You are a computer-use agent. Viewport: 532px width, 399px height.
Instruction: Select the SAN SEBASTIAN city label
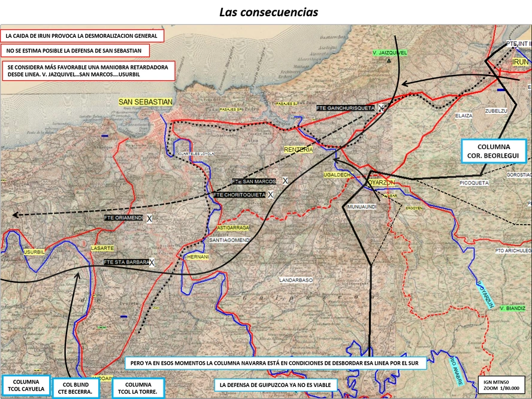(x=145, y=102)
